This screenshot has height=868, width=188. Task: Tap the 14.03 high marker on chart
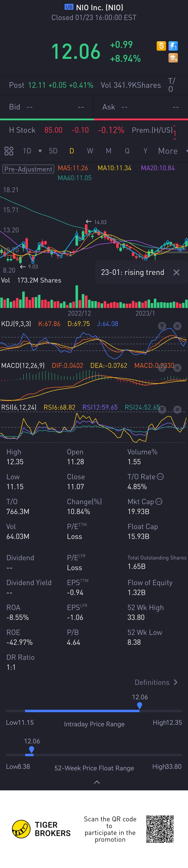pyautogui.click(x=96, y=222)
